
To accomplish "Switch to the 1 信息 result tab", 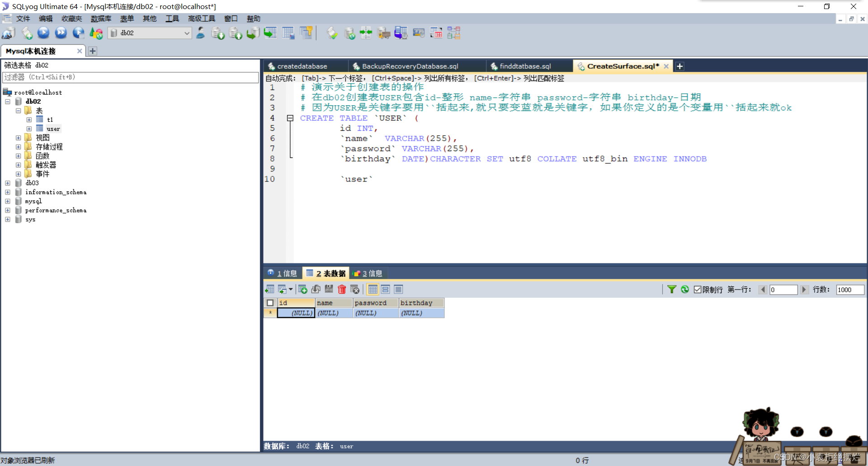I will (283, 273).
